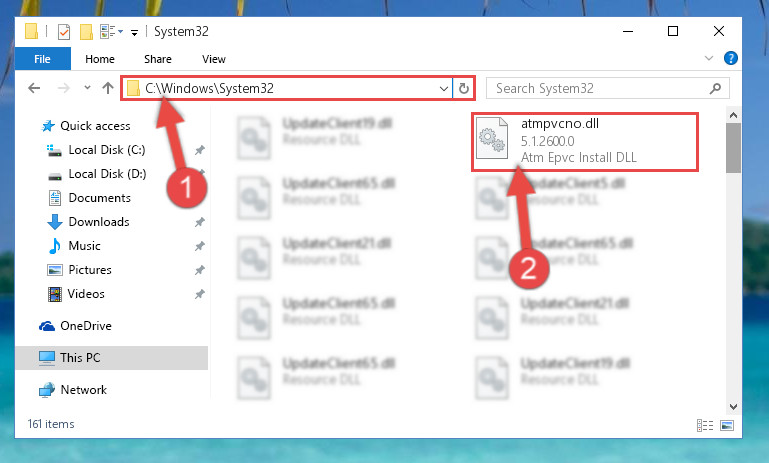Open the File menu
The height and width of the screenshot is (463, 769).
[x=43, y=59]
